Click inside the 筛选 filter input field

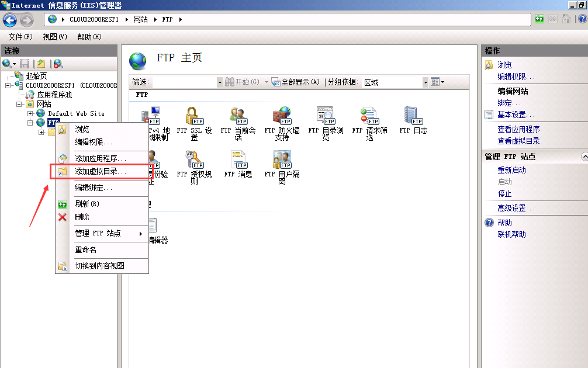pos(185,82)
